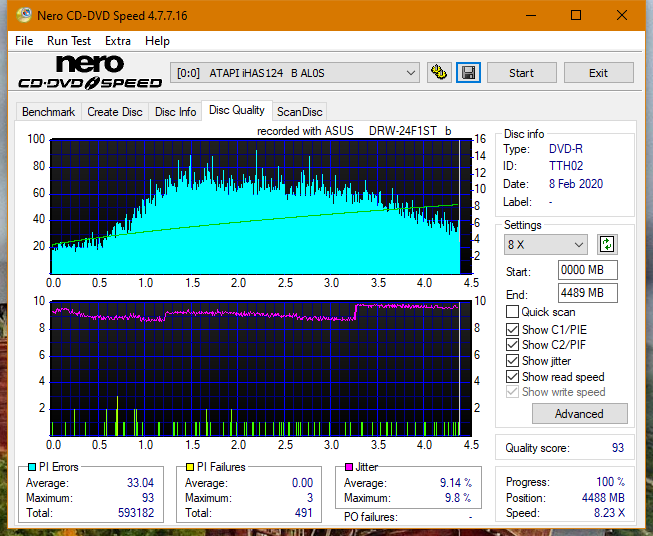Open the Run Test menu
Viewport: 653px width, 536px height.
point(69,41)
